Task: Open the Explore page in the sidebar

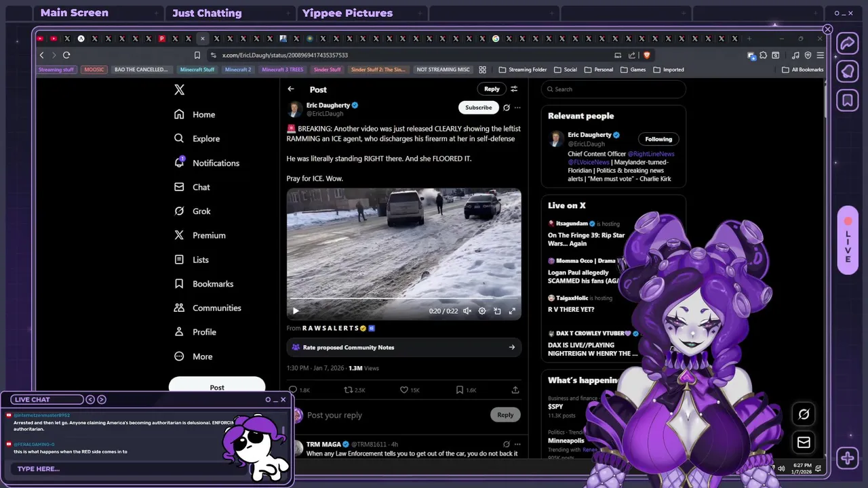Action: pyautogui.click(x=197, y=138)
